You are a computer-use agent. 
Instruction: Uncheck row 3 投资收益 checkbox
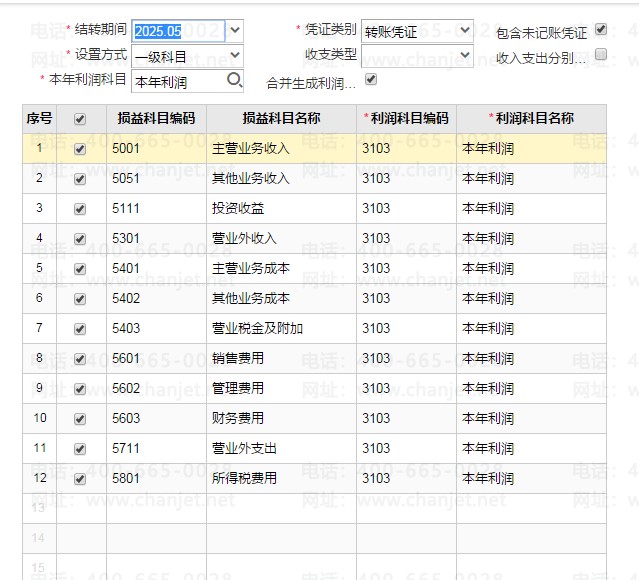[x=81, y=209]
